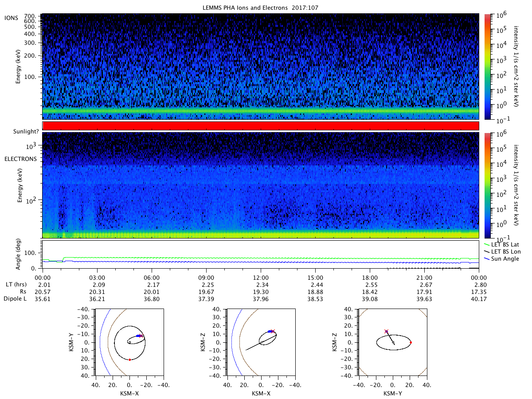The height and width of the screenshot is (399, 532).
Task: Click the red Sunlight indicator bar
Action: tap(261, 126)
